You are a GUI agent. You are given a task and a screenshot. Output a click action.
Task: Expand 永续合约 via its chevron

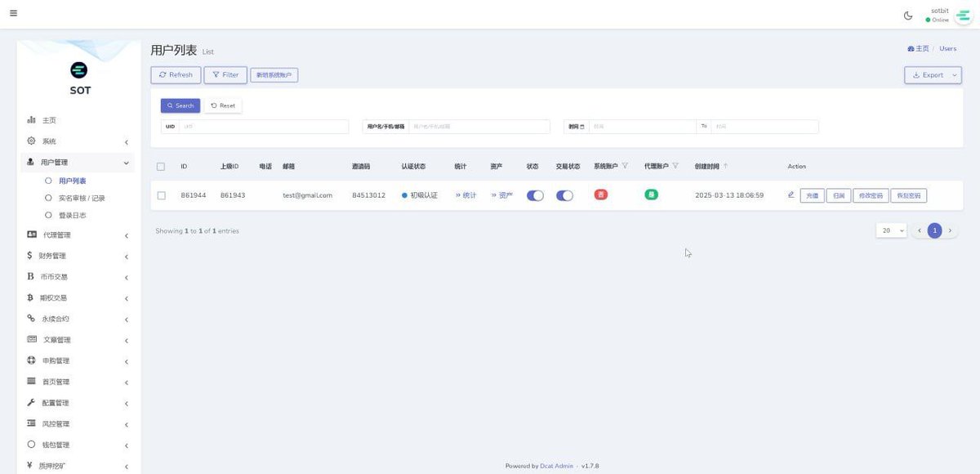127,320
